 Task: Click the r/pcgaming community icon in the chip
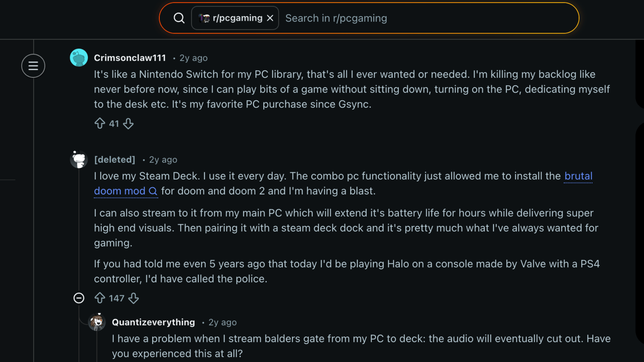pyautogui.click(x=204, y=18)
